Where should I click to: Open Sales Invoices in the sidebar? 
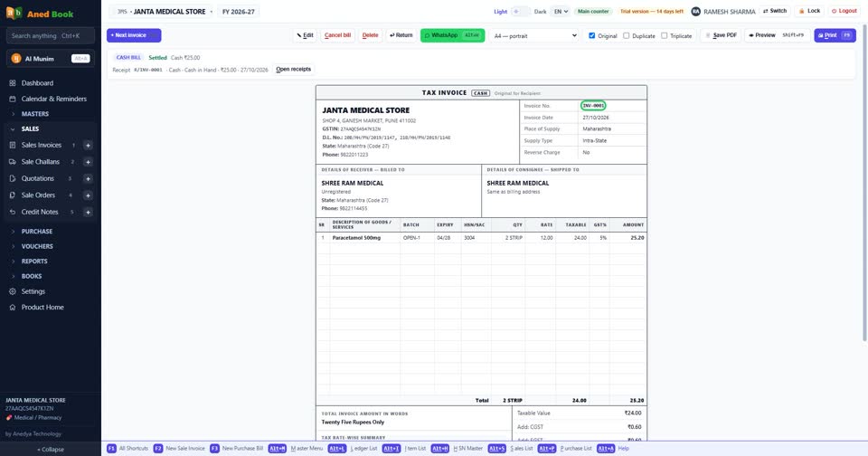click(x=42, y=145)
